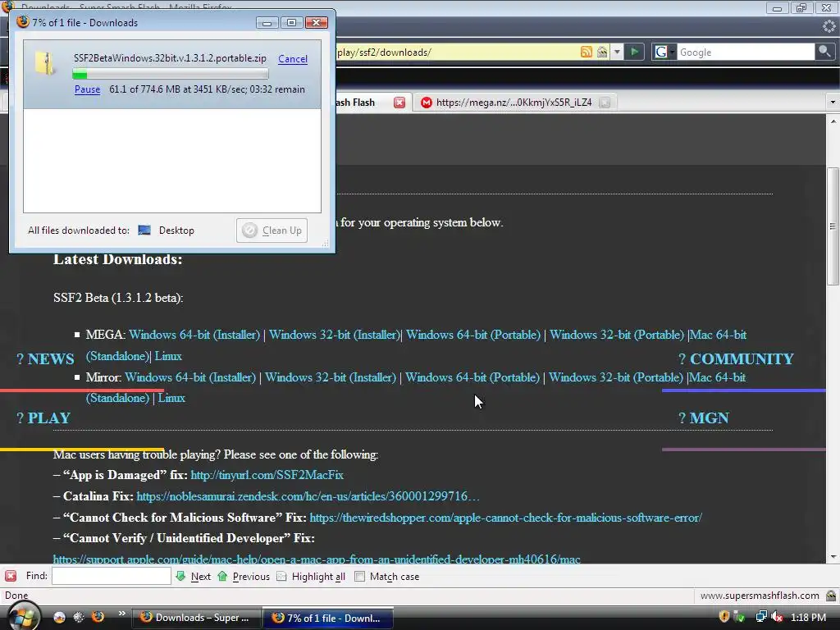Viewport: 840px width, 630px height.
Task: Open the Desktop download folder link
Action: (x=176, y=231)
